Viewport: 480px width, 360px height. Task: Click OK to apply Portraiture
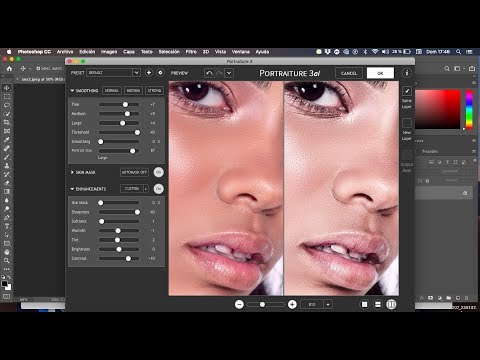[x=380, y=73]
